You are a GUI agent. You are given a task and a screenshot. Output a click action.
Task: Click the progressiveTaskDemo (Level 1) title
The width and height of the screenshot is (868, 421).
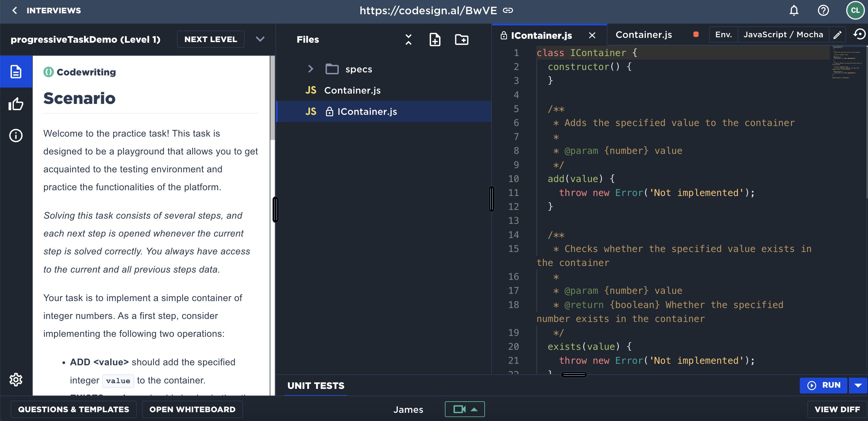pyautogui.click(x=85, y=39)
